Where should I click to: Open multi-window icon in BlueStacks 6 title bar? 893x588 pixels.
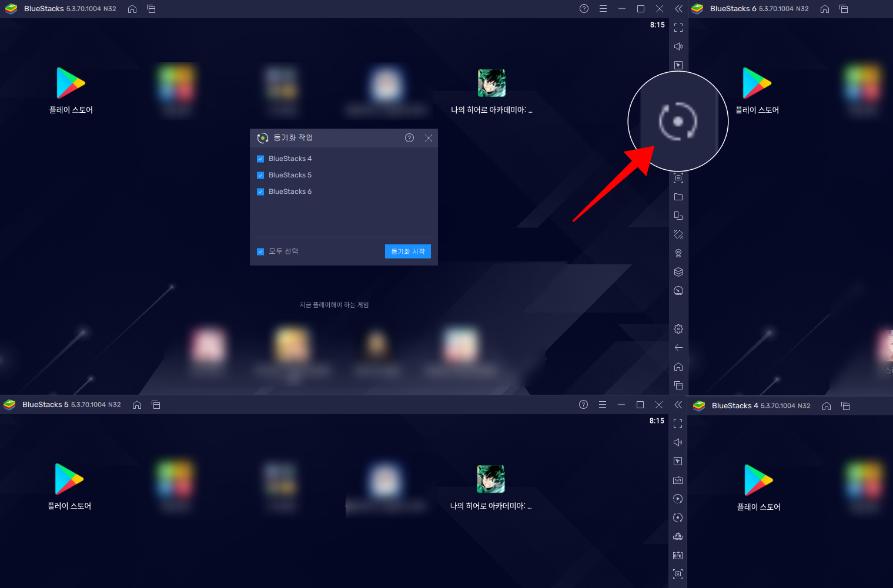click(x=844, y=9)
